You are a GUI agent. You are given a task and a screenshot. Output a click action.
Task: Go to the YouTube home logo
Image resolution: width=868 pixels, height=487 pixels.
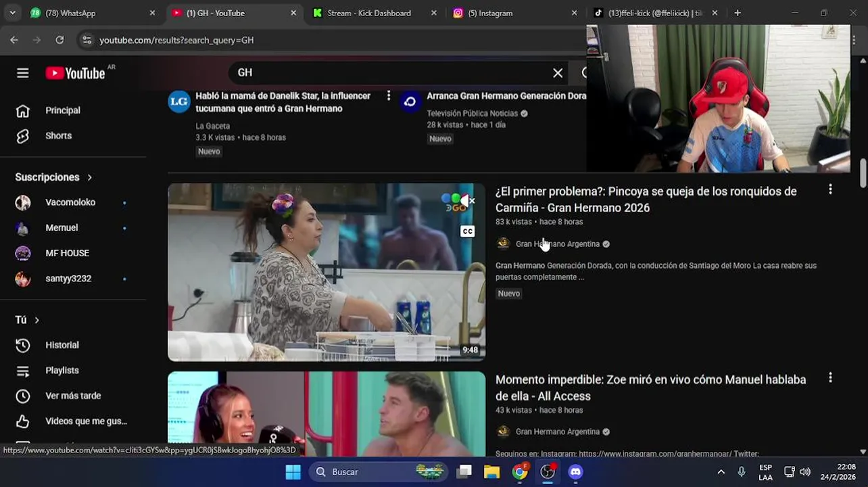click(75, 73)
